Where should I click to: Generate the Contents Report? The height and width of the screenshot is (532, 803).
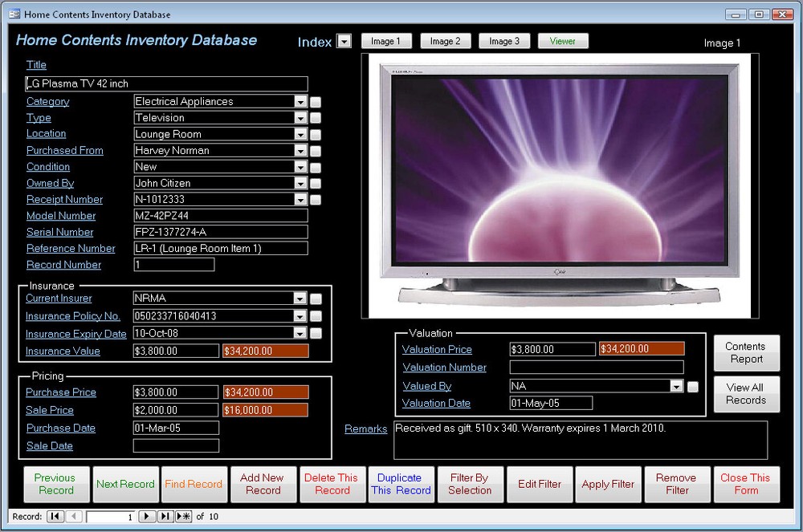[x=746, y=352]
